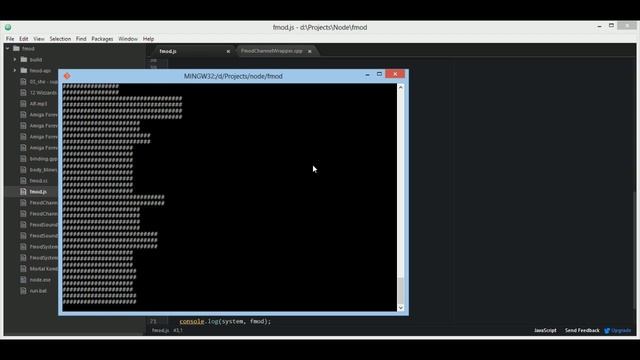The width and height of the screenshot is (640, 360).
Task: Click the file icon beside fmod.cc
Action: (x=23, y=181)
